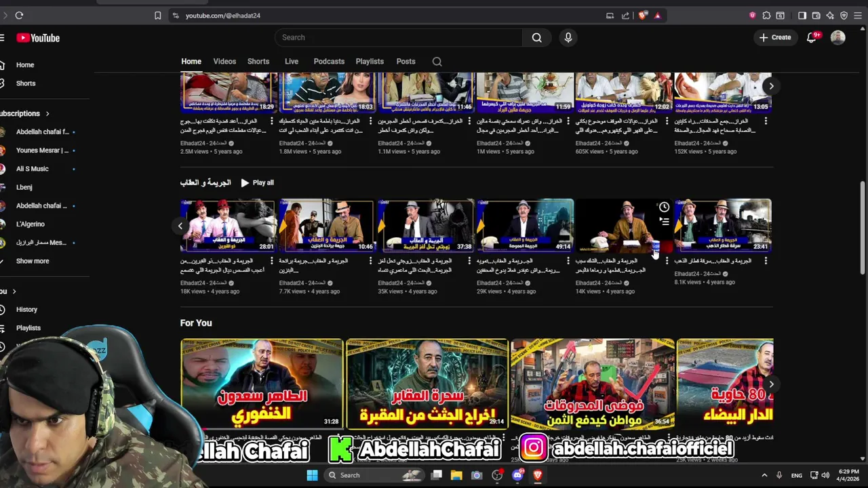Switch to the Playlists tab
Viewport: 868px width, 488px height.
(x=370, y=62)
